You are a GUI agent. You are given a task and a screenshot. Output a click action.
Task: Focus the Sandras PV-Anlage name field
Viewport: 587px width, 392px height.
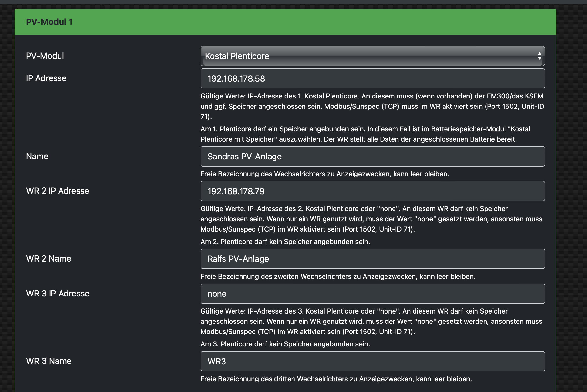372,156
